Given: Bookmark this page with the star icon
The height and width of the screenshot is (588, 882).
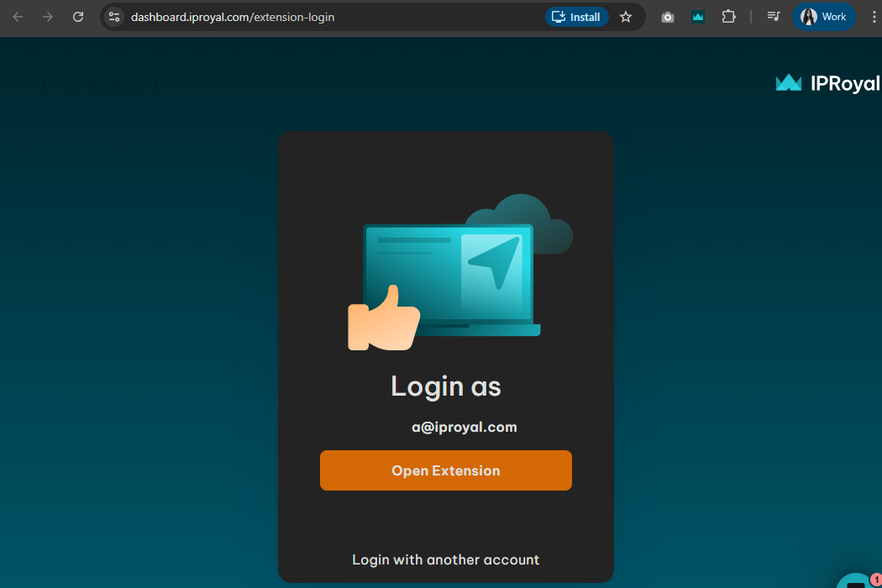Looking at the screenshot, I should [626, 17].
